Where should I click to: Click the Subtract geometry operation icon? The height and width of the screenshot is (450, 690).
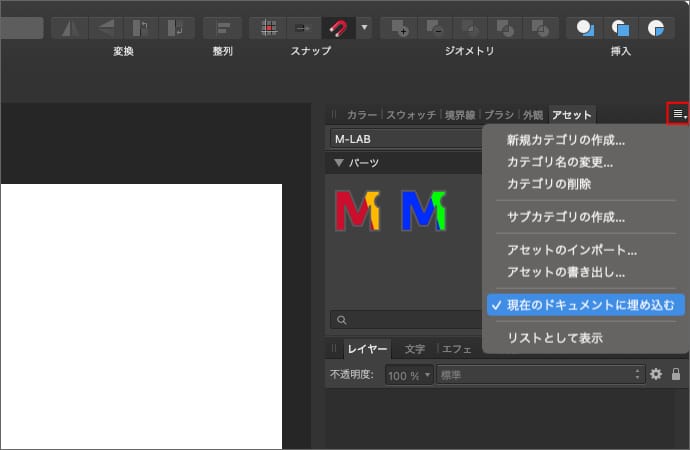[x=435, y=27]
